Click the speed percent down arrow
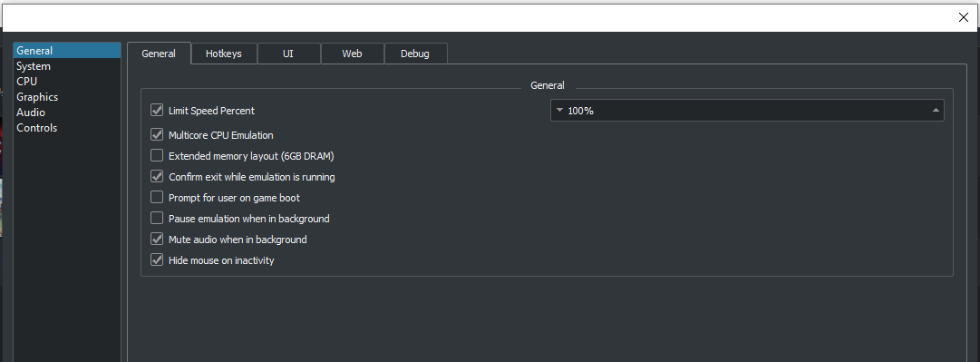The height and width of the screenshot is (362, 980). click(x=559, y=111)
